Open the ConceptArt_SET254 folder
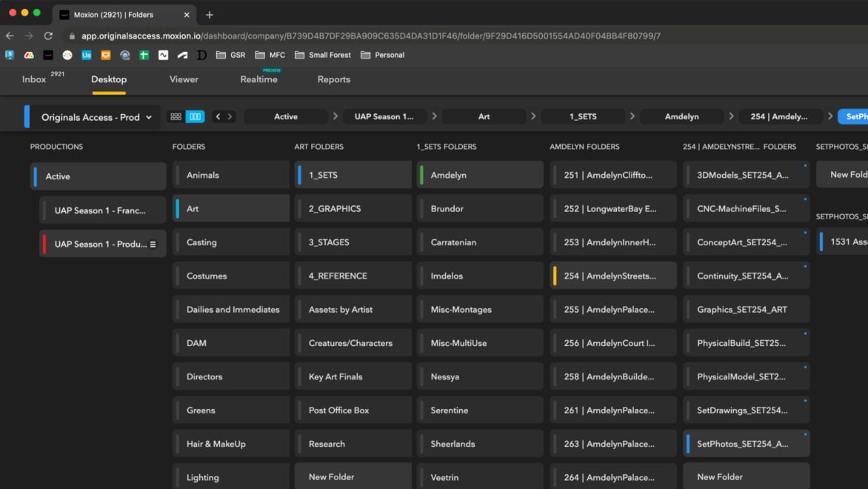 click(742, 242)
